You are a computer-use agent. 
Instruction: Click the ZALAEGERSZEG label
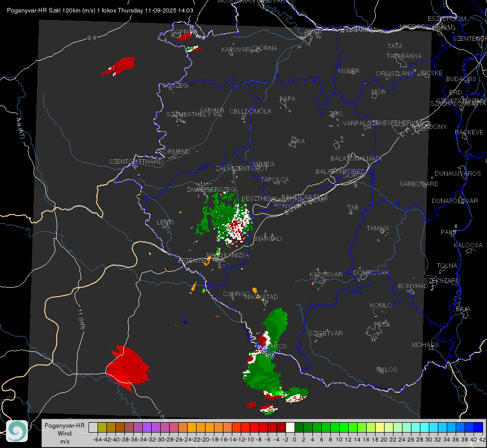click(211, 189)
